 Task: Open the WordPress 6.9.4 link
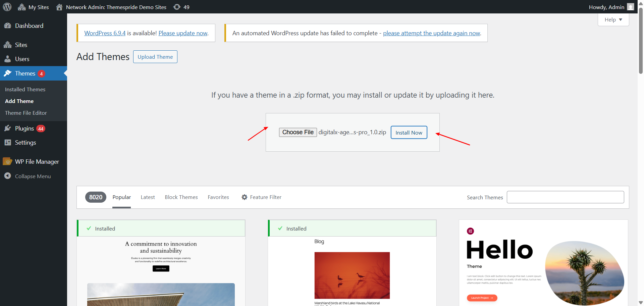(105, 33)
